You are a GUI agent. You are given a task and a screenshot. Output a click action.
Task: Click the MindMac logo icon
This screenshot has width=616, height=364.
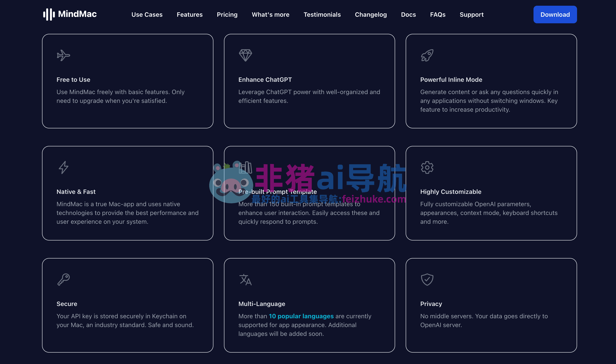click(49, 14)
